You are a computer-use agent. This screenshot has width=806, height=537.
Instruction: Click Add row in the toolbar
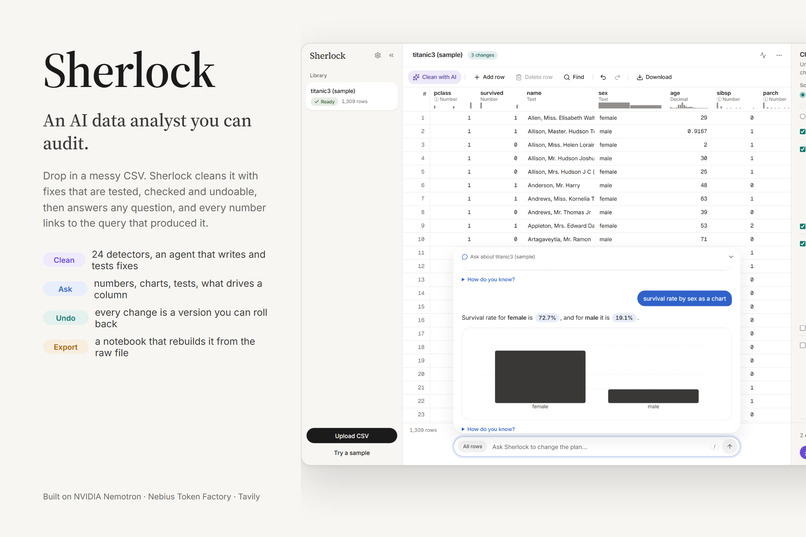489,77
